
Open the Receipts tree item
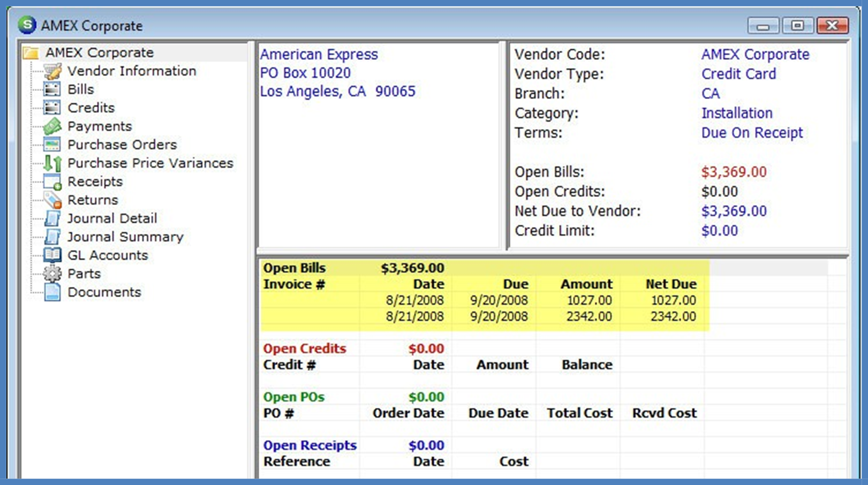coord(95,182)
